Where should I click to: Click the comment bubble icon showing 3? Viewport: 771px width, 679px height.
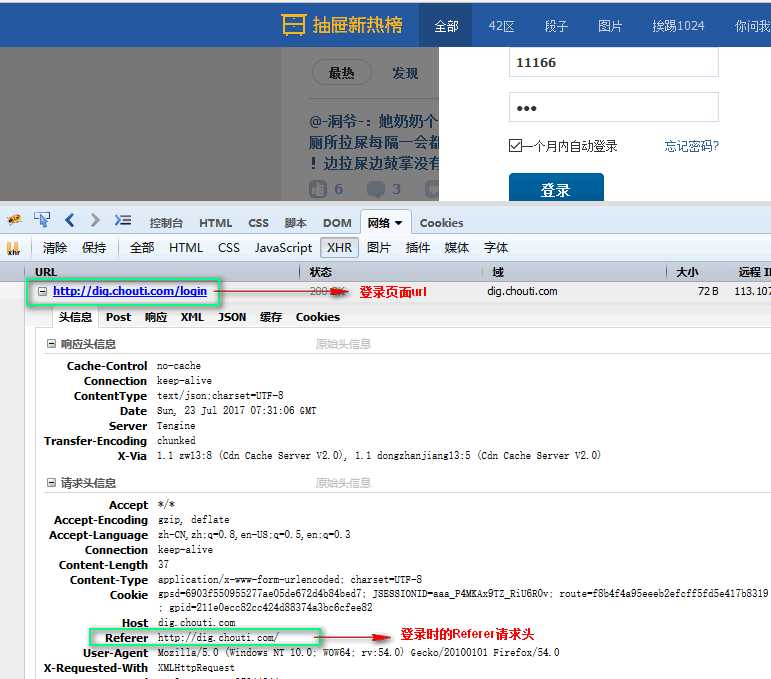[376, 189]
